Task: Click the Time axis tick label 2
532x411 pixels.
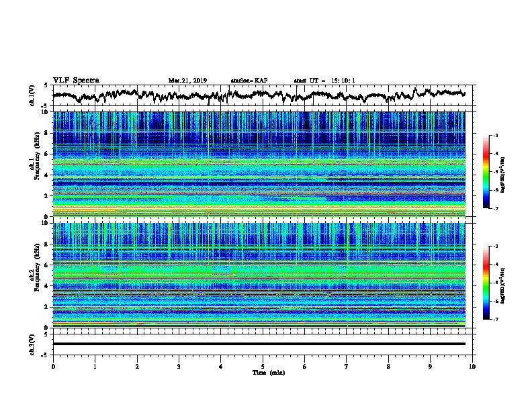Action: click(137, 367)
